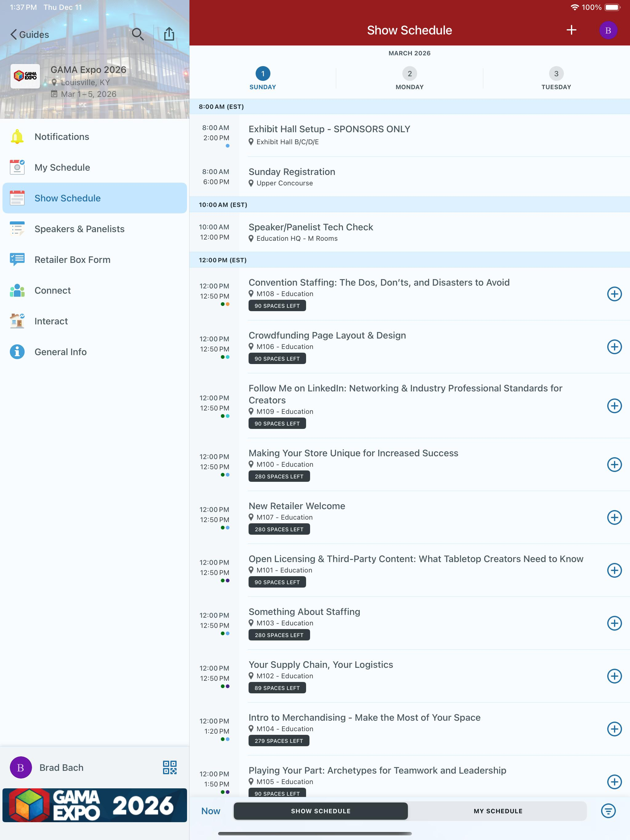Open profile avatar B in top bar
The width and height of the screenshot is (630, 840).
[608, 30]
